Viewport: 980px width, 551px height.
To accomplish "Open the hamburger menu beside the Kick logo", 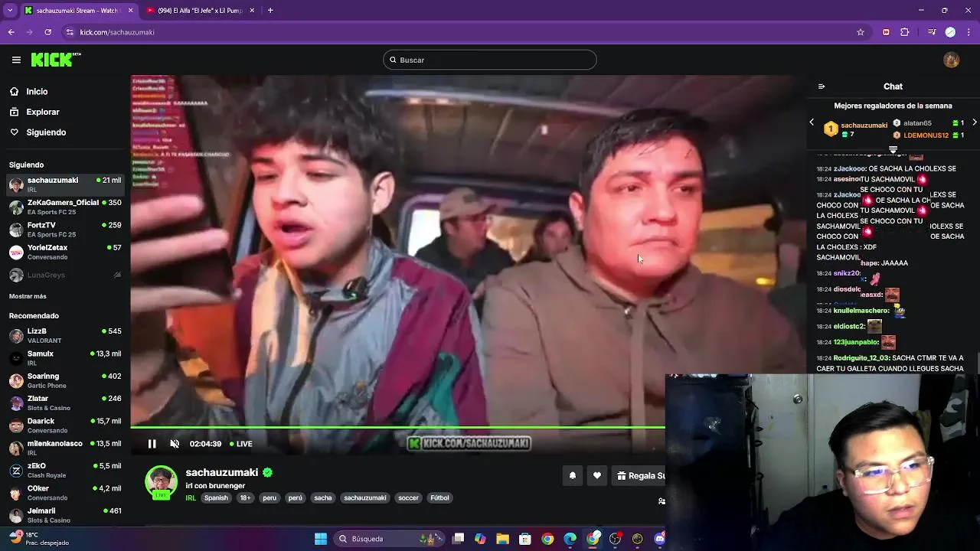I will pyautogui.click(x=16, y=60).
